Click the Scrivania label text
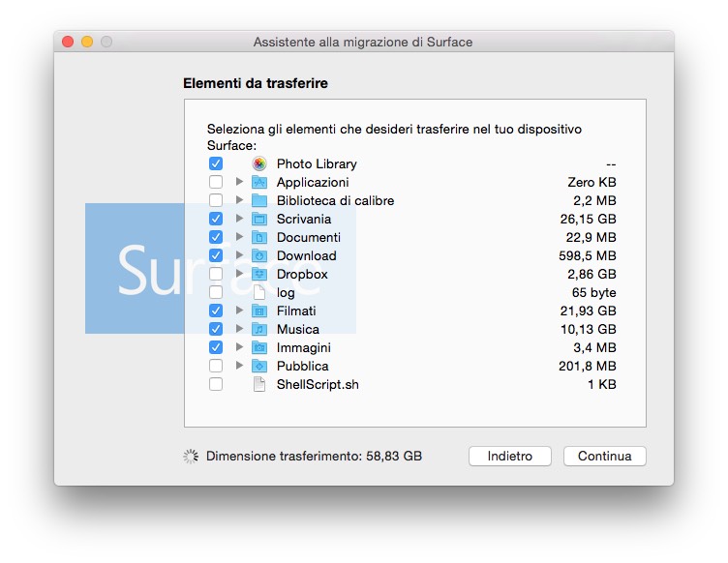Viewport: 728px width, 563px height. coord(304,219)
